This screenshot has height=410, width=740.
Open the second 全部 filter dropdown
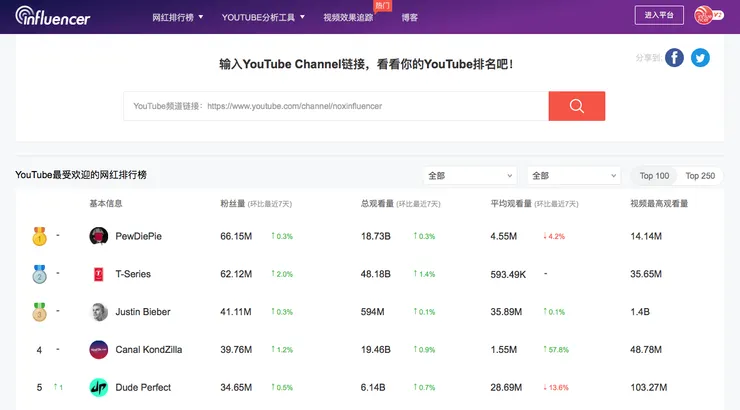(x=574, y=176)
